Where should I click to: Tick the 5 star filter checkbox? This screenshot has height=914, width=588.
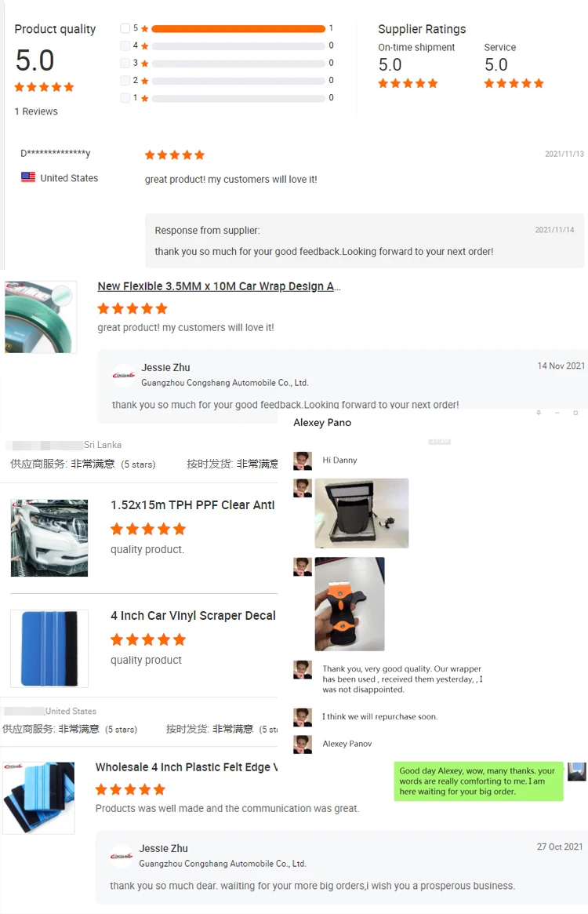[x=125, y=28]
